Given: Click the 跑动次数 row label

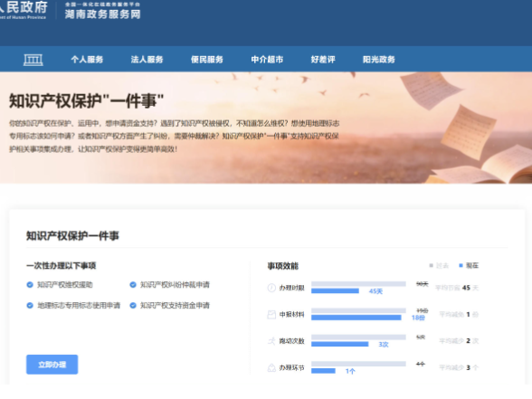Looking at the screenshot, I should click(291, 341).
